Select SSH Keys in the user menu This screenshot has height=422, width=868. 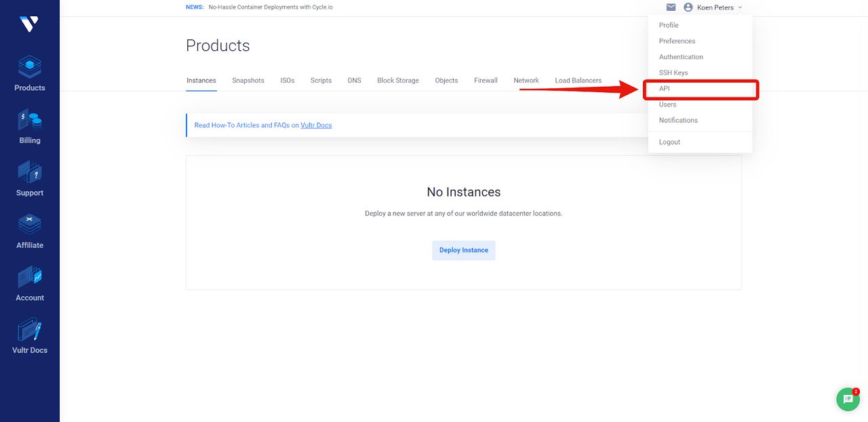673,73
